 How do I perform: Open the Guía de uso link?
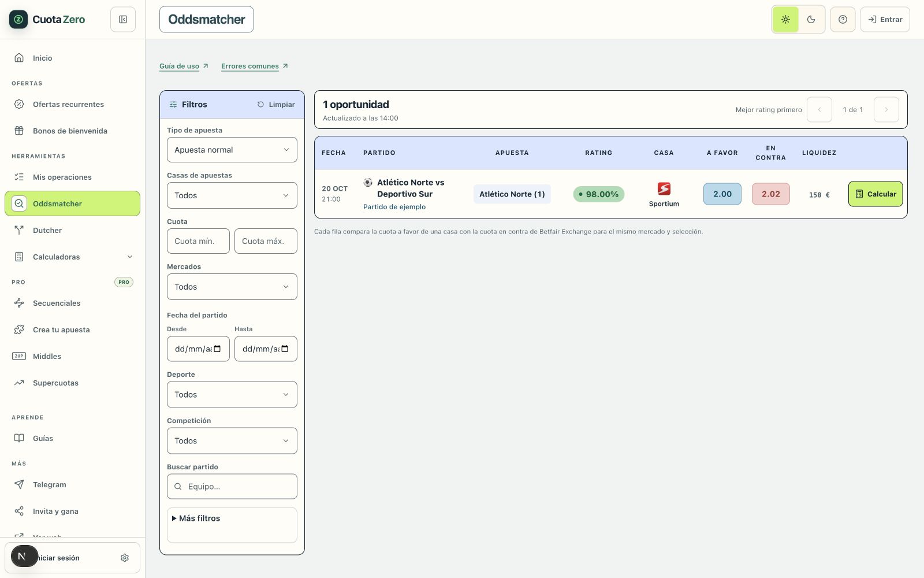tap(184, 66)
